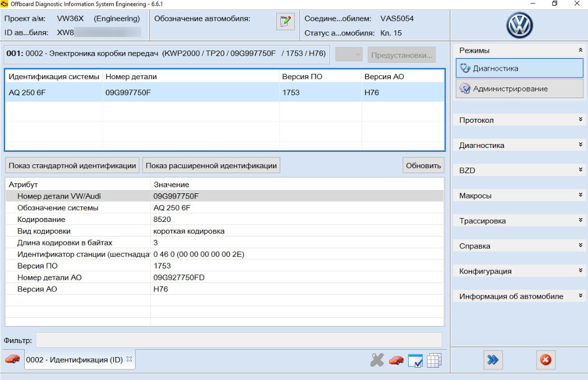Click the gear icon beside Администрирование
Image resolution: width=588 pixels, height=380 pixels.
(465, 89)
